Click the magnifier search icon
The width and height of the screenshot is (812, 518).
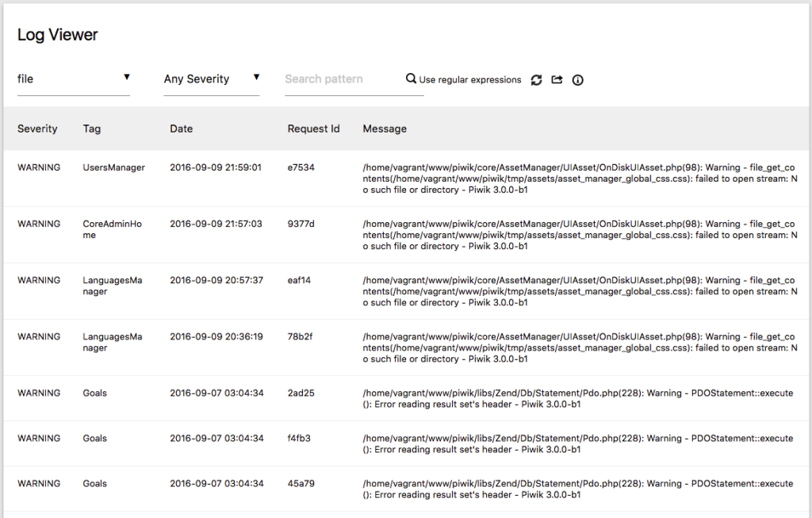(411, 79)
